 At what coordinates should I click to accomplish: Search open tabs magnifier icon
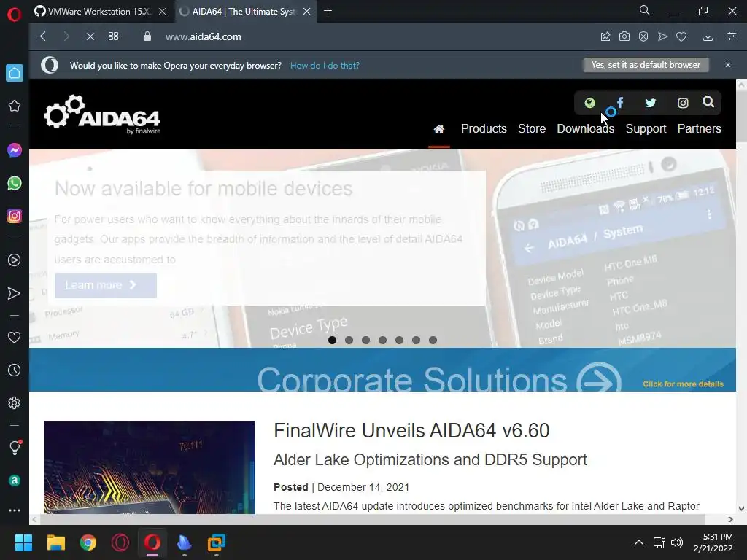(x=645, y=10)
